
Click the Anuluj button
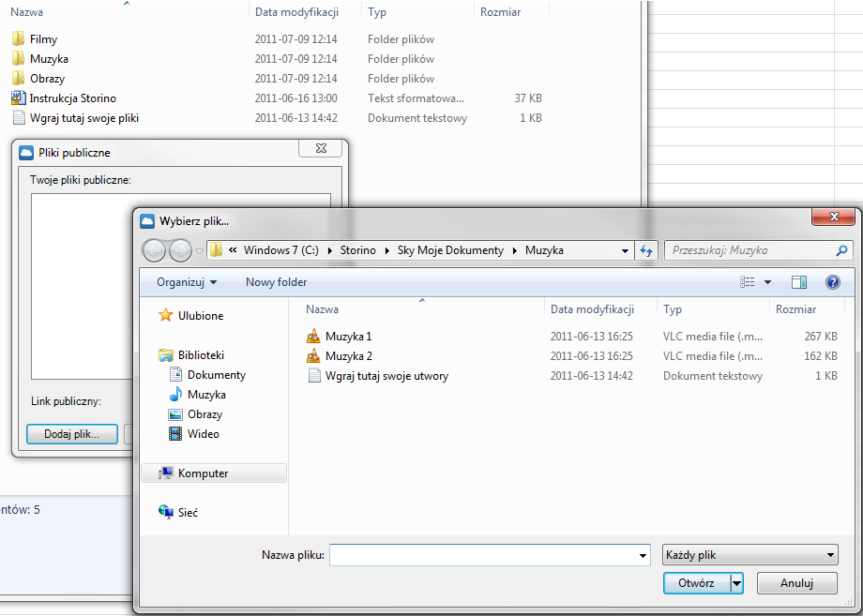797,583
